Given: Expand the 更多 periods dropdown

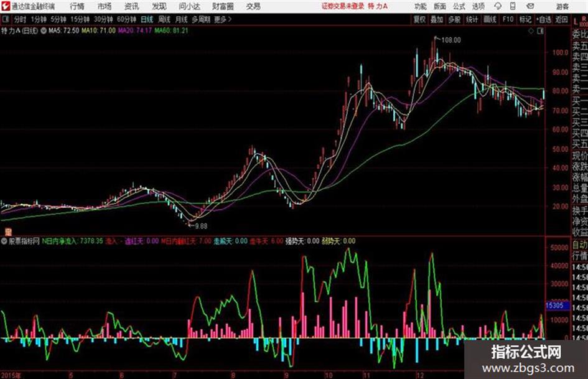Looking at the screenshot, I should coord(223,19).
